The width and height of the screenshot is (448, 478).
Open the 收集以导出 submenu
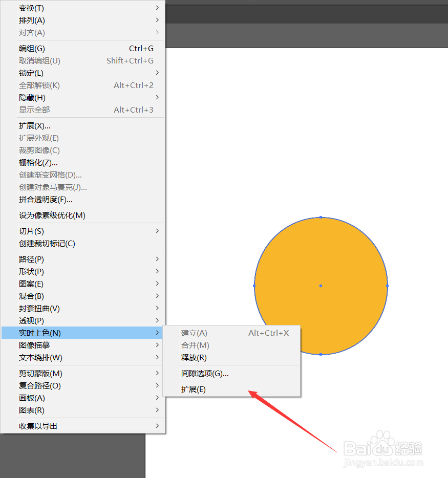click(x=83, y=426)
